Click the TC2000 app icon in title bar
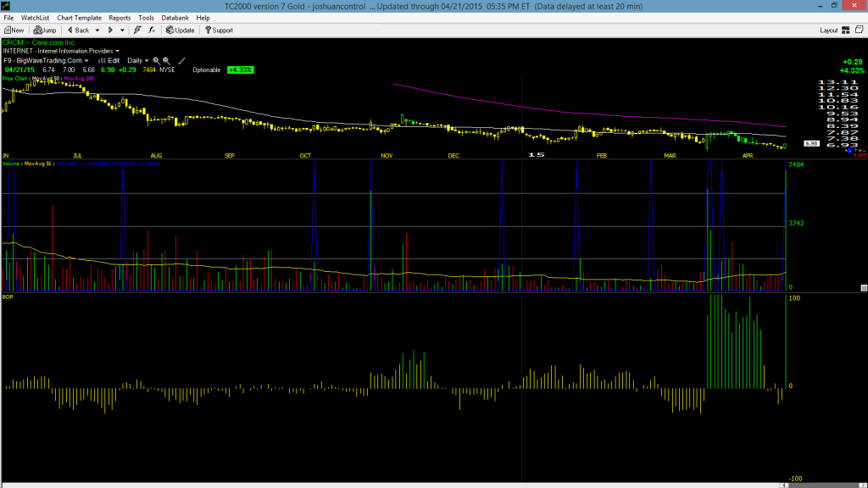The image size is (868, 488). tap(6, 6)
